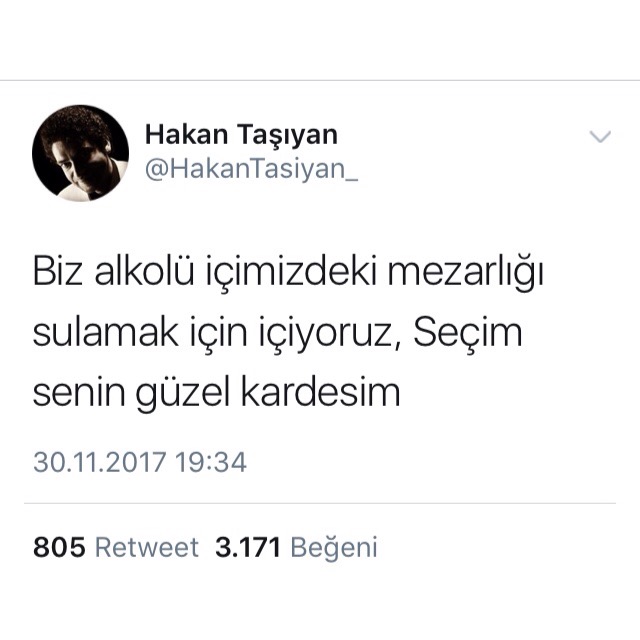This screenshot has width=640, height=640.
Task: Click the number 805 beside Retweet
Action: 60,547
